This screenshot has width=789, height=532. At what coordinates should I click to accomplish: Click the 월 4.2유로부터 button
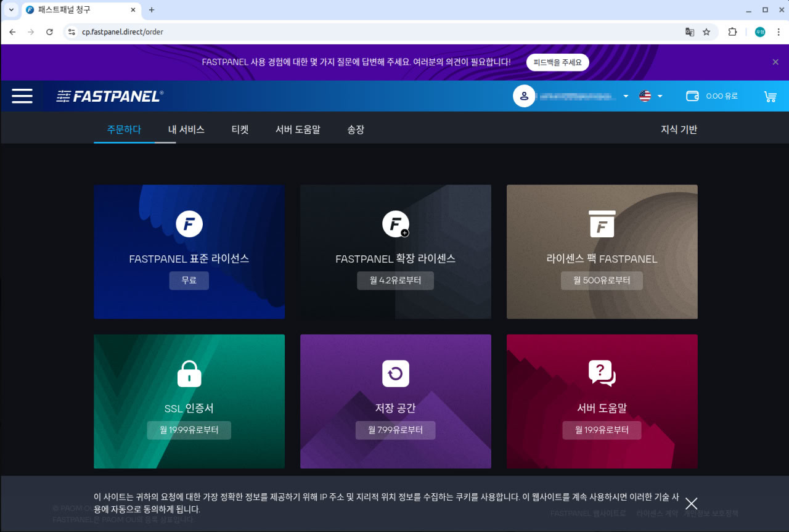click(396, 280)
